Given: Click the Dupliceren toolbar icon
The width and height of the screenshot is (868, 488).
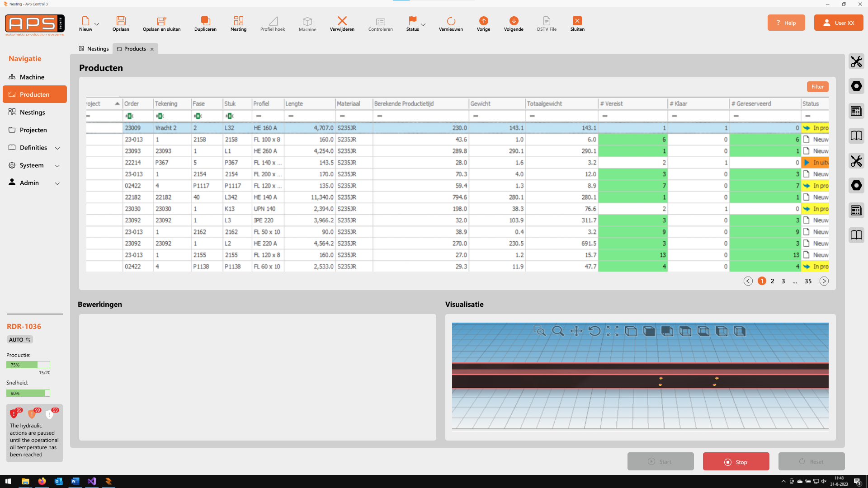Looking at the screenshot, I should [x=205, y=21].
